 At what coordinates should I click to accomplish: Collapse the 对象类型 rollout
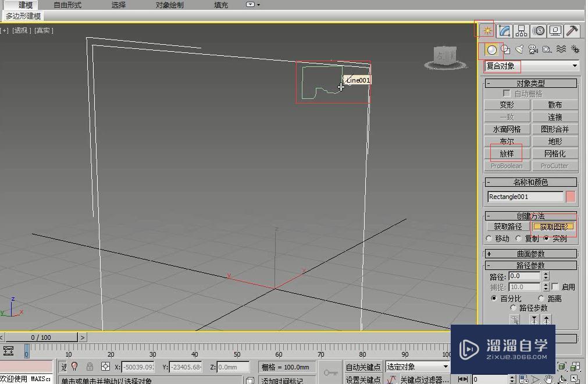click(x=530, y=83)
